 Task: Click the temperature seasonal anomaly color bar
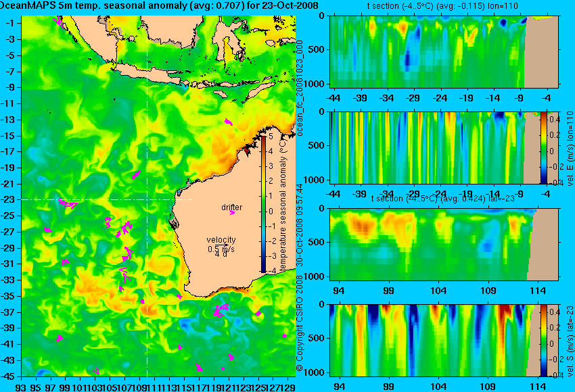[263, 204]
